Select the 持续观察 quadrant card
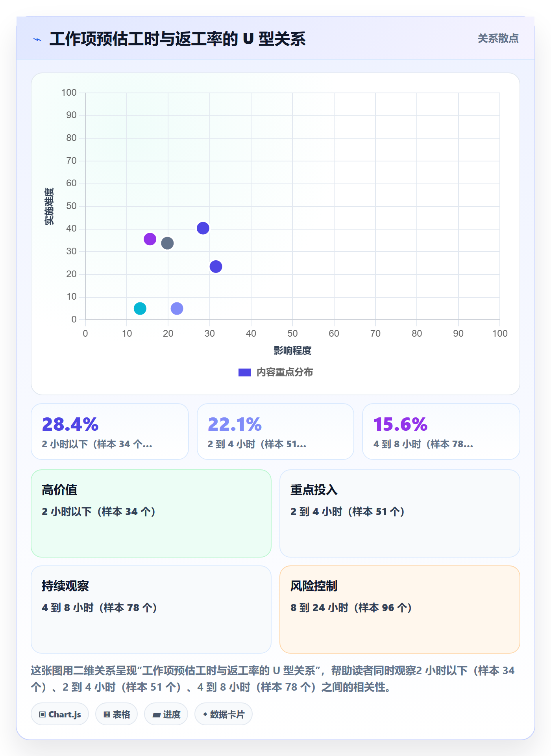551x756 pixels. pos(151,610)
